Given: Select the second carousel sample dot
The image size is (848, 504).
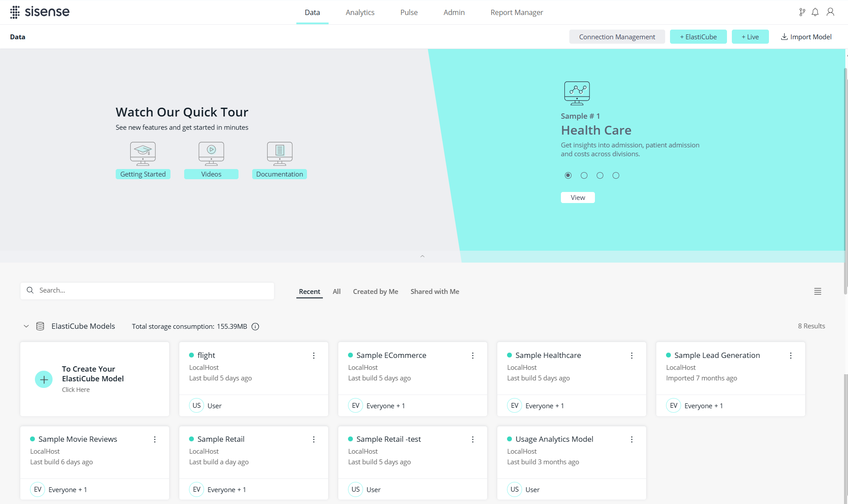Looking at the screenshot, I should [584, 176].
